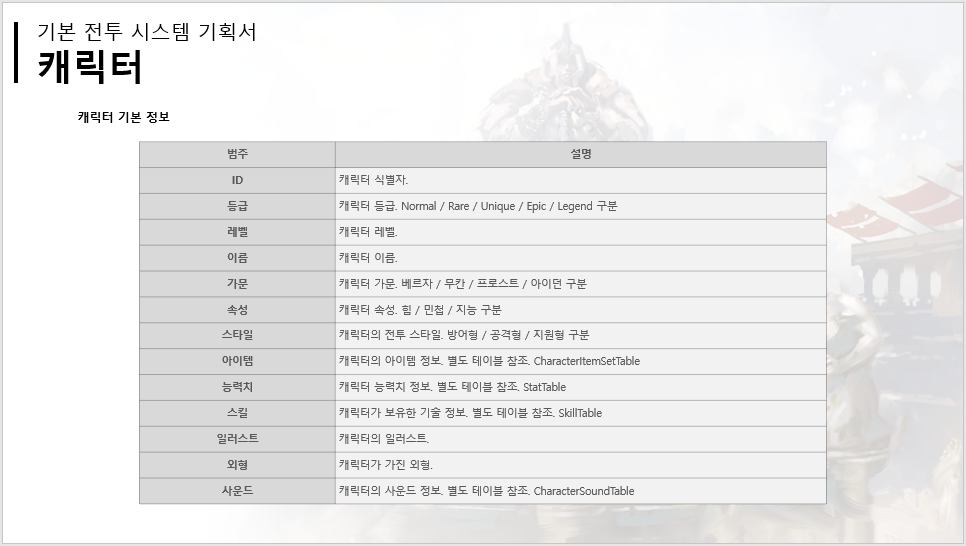The image size is (966, 546).
Task: Select description '캐릭터 식별자.'
Action: [373, 180]
